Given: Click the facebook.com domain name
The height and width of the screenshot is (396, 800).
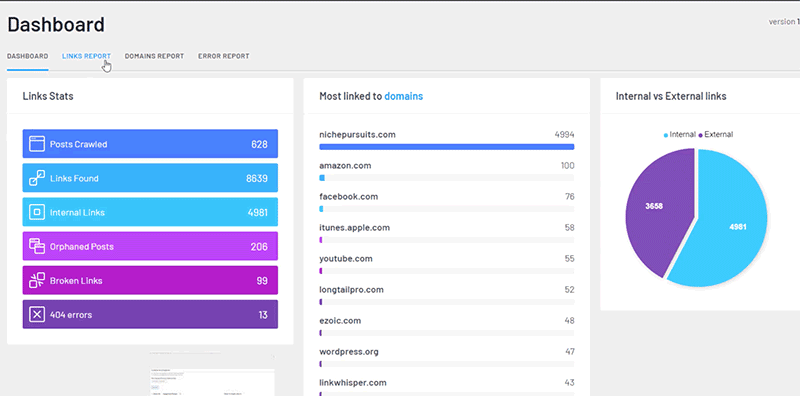Looking at the screenshot, I should (348, 196).
